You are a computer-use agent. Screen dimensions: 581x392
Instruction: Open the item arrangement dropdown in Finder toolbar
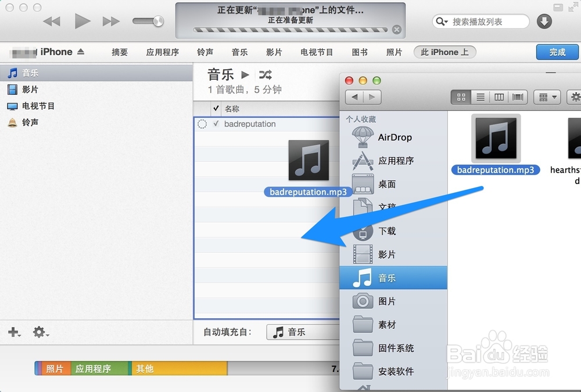(x=546, y=97)
